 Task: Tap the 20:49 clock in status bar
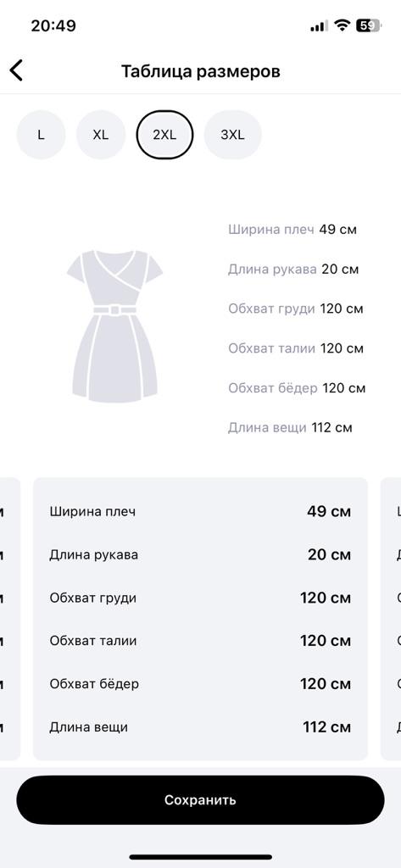coord(53,25)
